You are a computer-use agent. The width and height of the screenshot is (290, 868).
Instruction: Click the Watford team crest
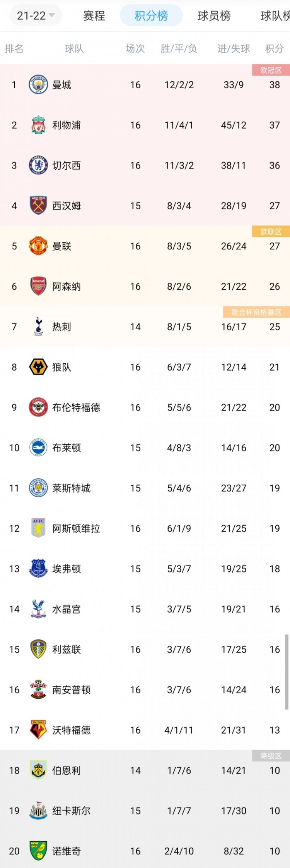point(38,730)
